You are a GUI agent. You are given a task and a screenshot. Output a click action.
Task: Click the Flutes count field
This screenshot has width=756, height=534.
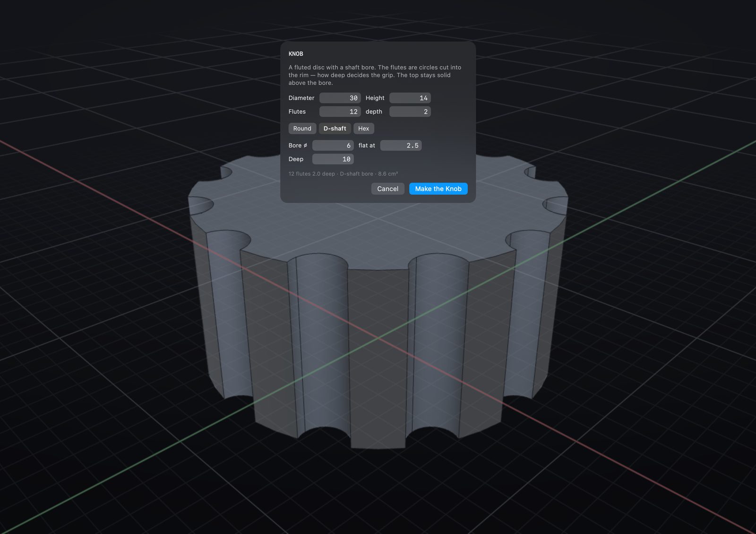tap(340, 112)
